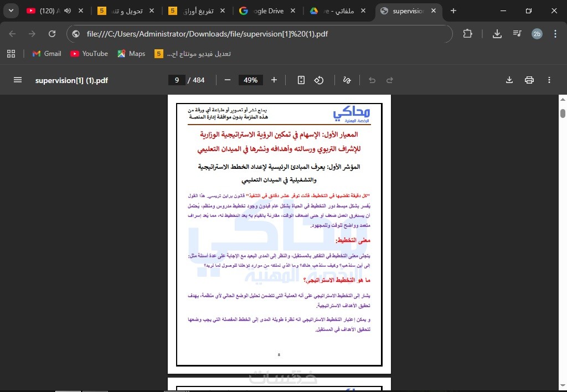The width and height of the screenshot is (567, 392).
Task: Open PDF viewer more actions menu
Action: click(549, 80)
